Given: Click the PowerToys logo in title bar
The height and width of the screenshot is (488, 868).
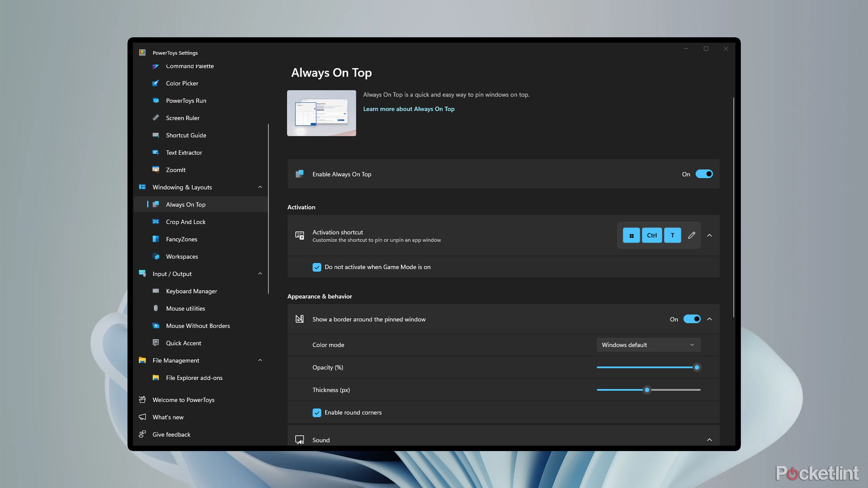Looking at the screenshot, I should (x=142, y=53).
